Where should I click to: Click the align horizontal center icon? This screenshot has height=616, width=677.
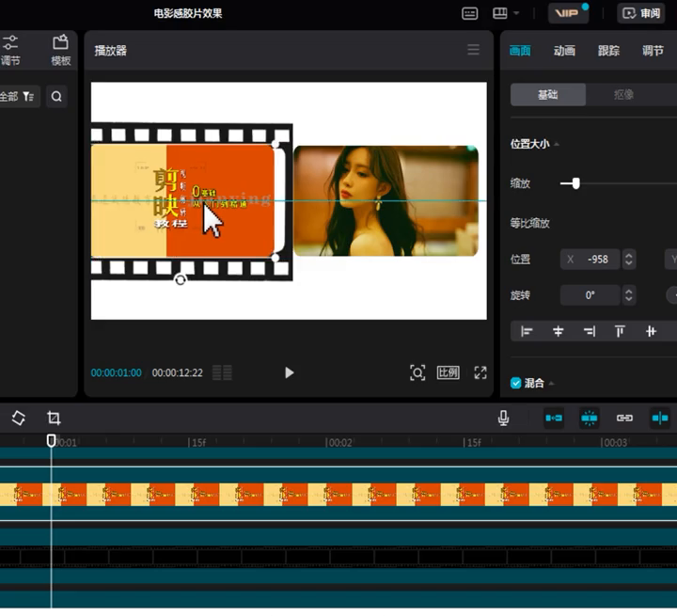click(558, 332)
